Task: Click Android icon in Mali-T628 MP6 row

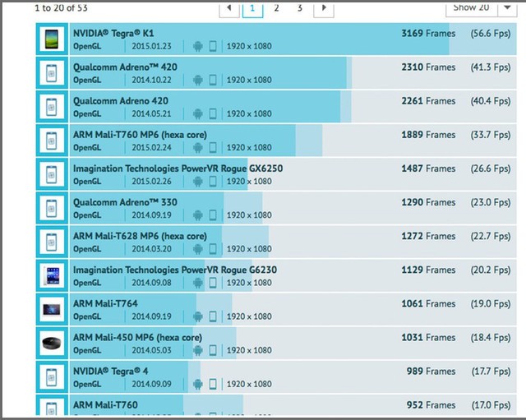Action: 198,249
